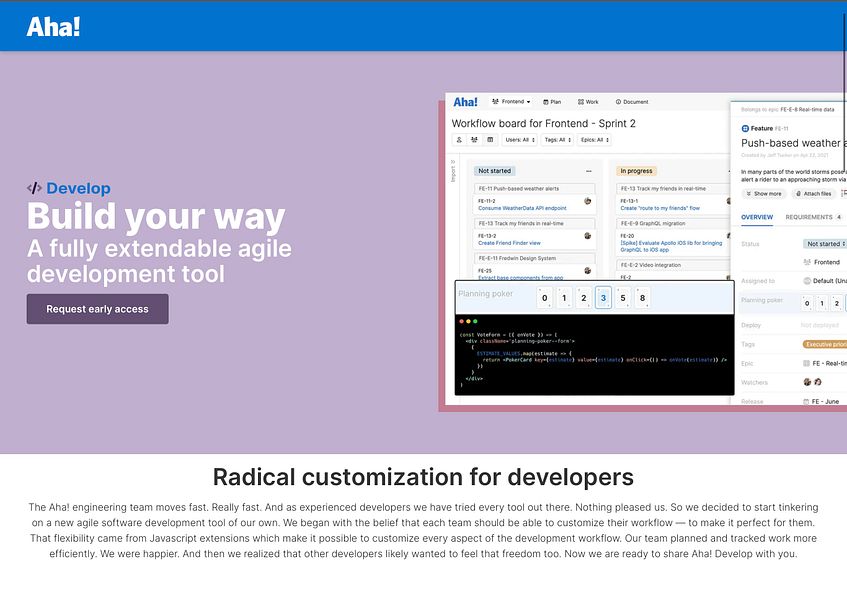
Task: Click the avatar on Consume WeatherData card
Action: pyautogui.click(x=587, y=201)
